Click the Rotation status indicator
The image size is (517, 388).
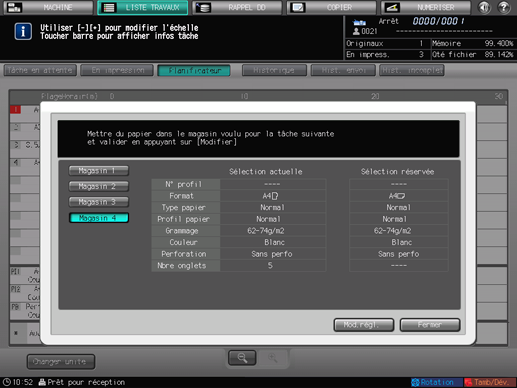[436, 382]
